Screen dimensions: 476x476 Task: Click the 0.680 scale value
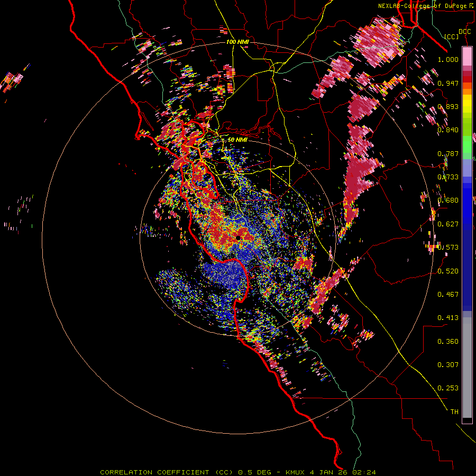point(448,200)
